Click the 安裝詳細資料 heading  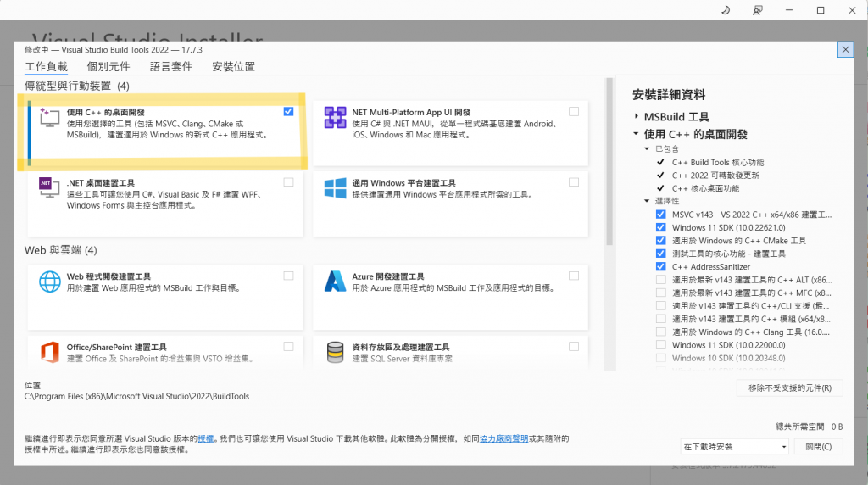[670, 95]
